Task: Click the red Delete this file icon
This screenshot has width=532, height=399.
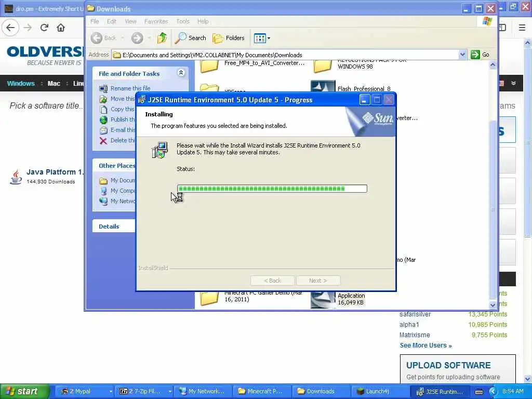Action: coord(103,141)
